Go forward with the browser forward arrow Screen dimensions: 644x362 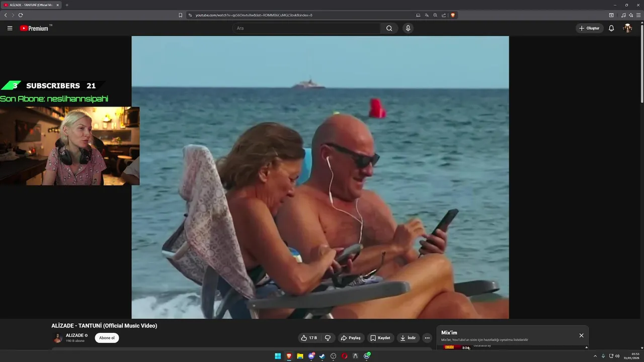click(13, 15)
